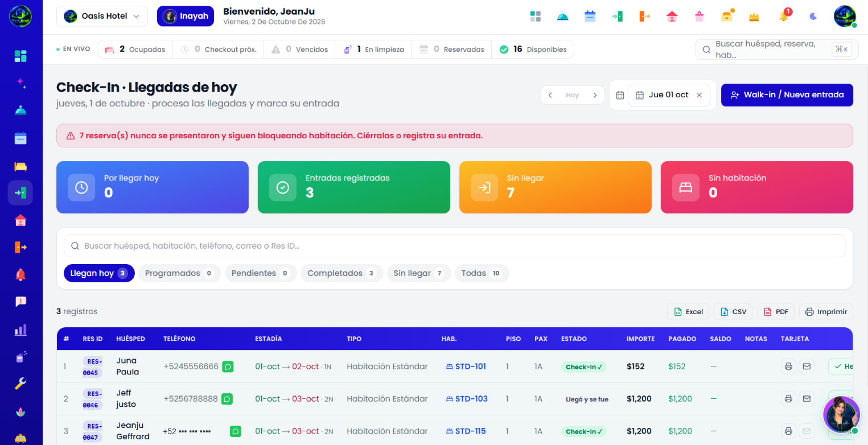
Task: Open the Entradas registradas green summary card
Action: pyautogui.click(x=354, y=187)
